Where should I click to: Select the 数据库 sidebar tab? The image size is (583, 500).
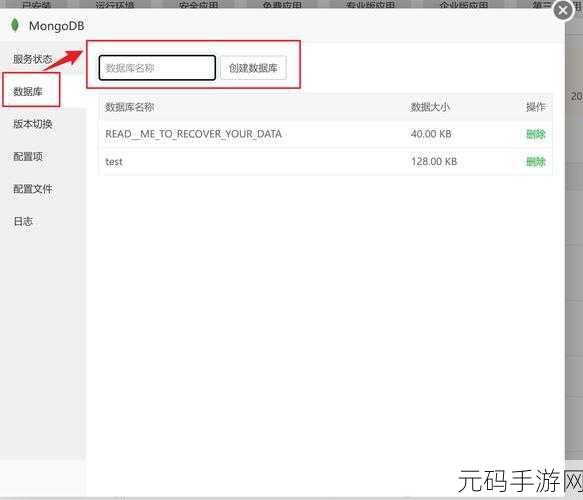pos(28,91)
